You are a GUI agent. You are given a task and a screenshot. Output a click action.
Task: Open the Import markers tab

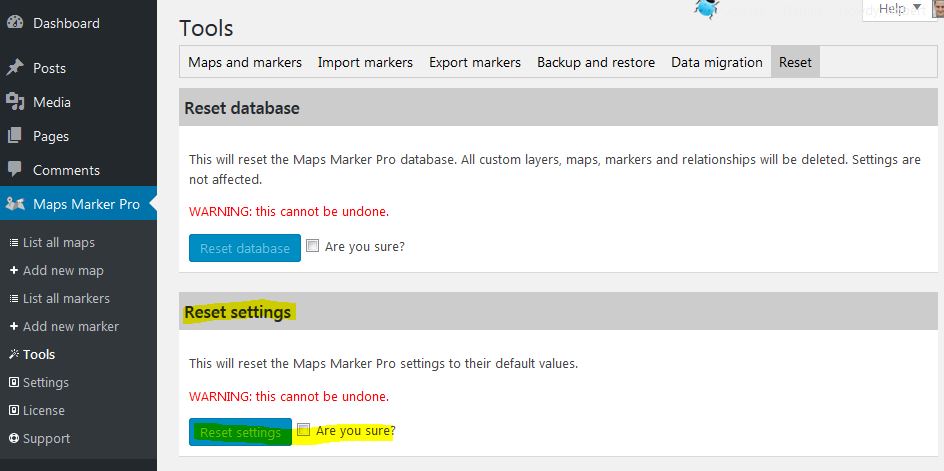[x=365, y=62]
